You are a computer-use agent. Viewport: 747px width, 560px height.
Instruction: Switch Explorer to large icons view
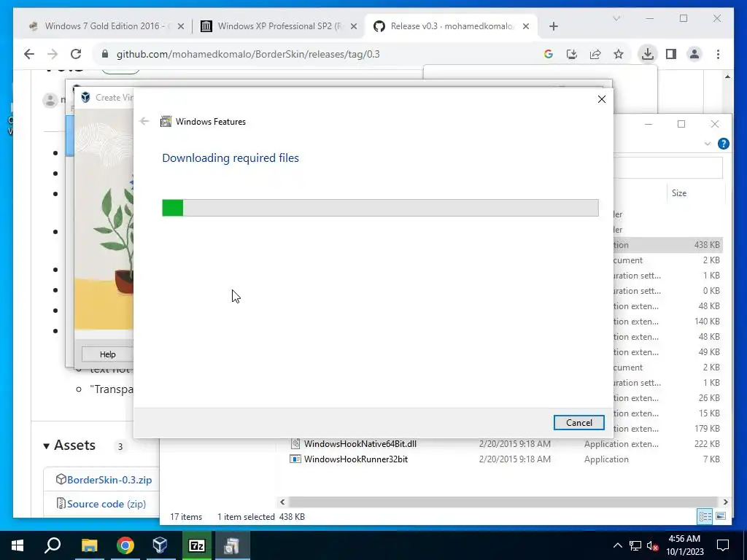pyautogui.click(x=721, y=516)
